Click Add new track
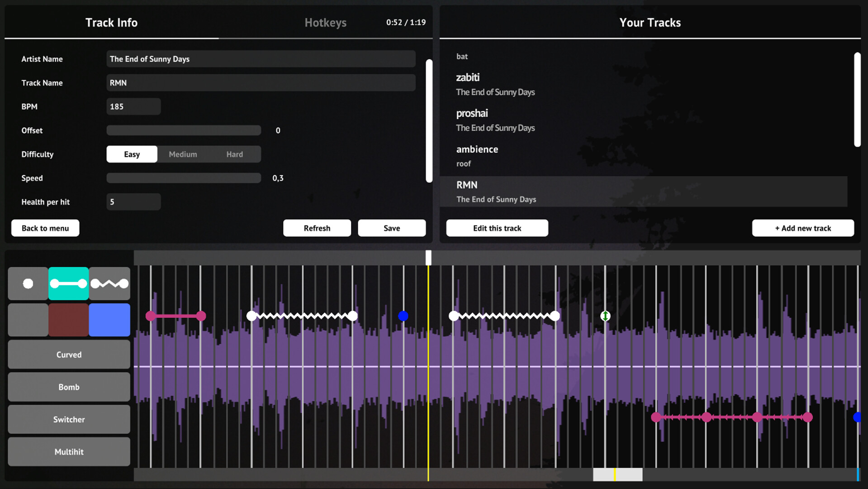868x489 pixels. click(802, 228)
